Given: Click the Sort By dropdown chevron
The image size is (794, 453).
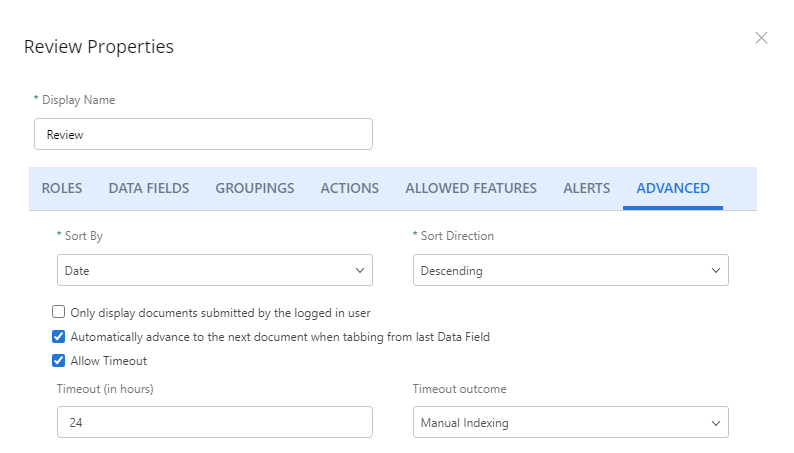Looking at the screenshot, I should click(x=360, y=270).
